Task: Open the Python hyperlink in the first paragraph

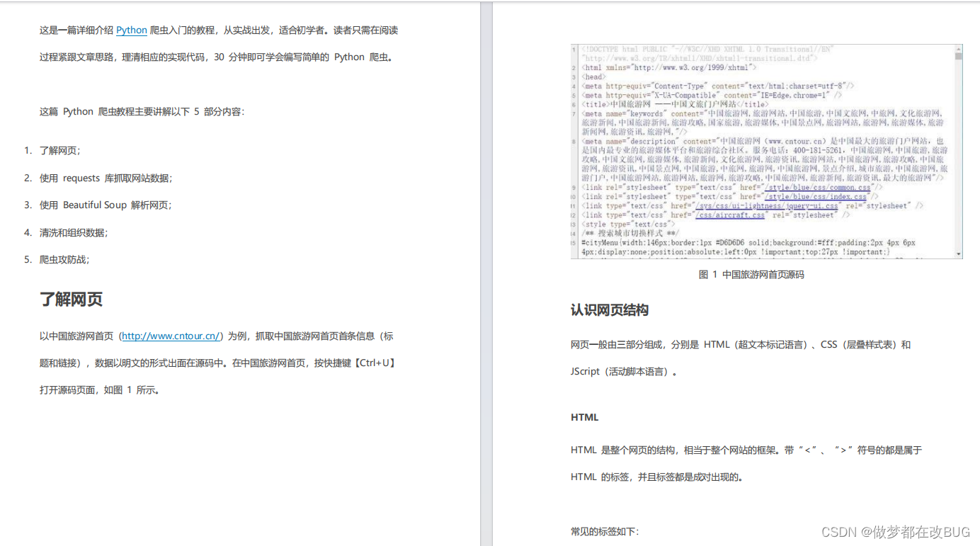Action: 131,30
